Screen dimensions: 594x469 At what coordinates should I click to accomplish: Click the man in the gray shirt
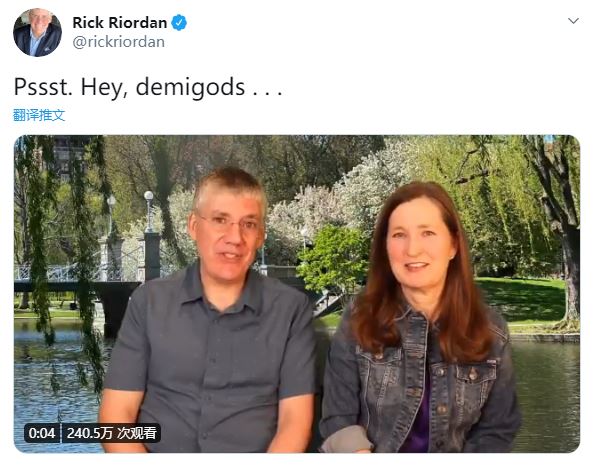(212, 311)
